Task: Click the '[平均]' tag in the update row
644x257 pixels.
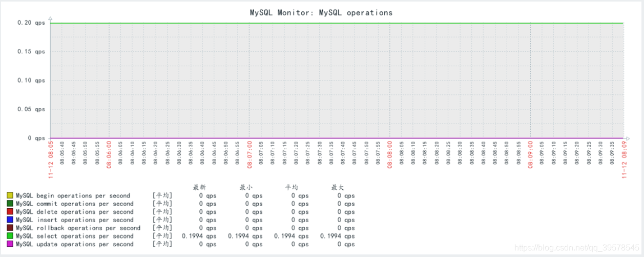Action: 162,244
